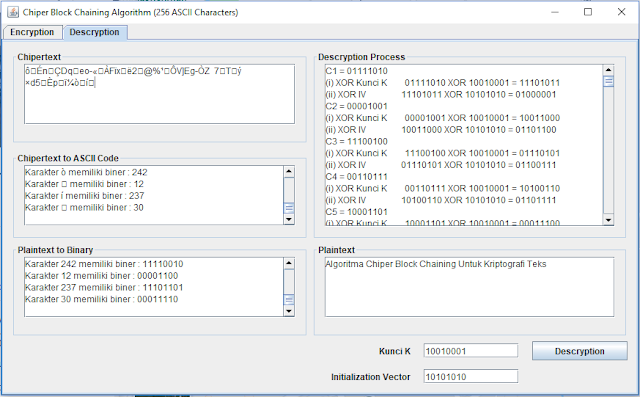Click the Descryption Process scrollbar thumb
Screen dimensions: 640x397
[x=608, y=82]
